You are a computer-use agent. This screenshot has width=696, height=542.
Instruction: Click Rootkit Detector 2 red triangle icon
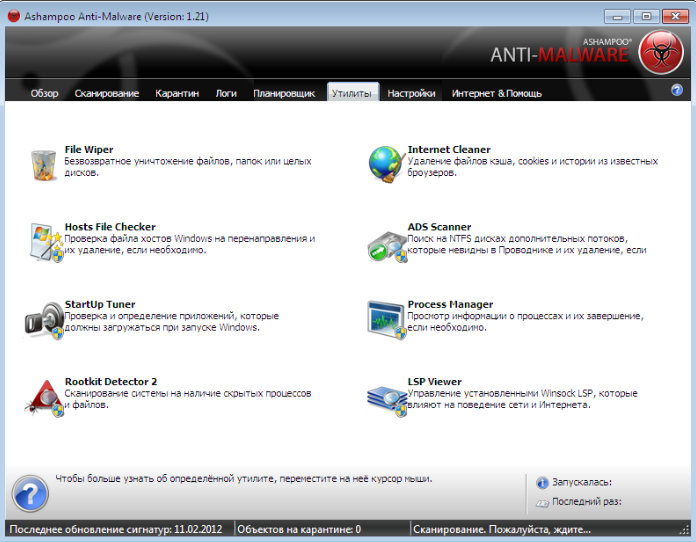(45, 398)
